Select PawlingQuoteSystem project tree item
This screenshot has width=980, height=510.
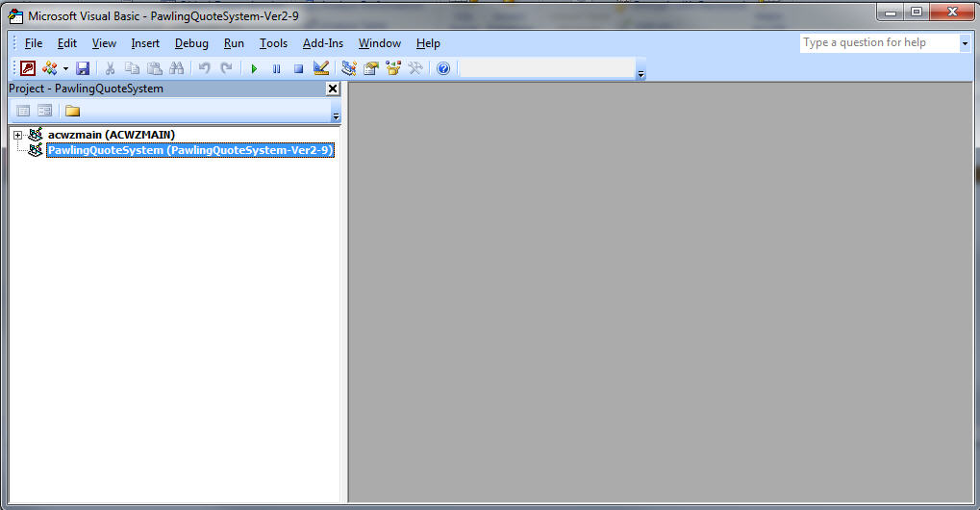pos(190,150)
